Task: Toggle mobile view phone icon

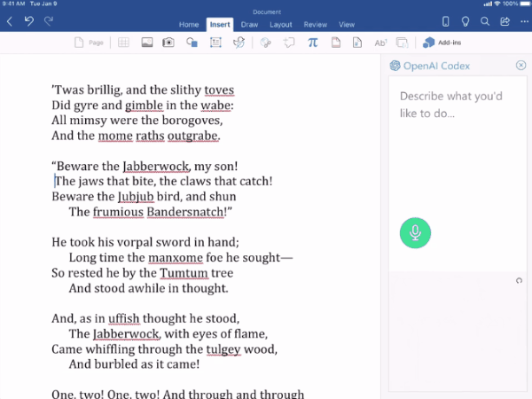Action: coord(445,21)
